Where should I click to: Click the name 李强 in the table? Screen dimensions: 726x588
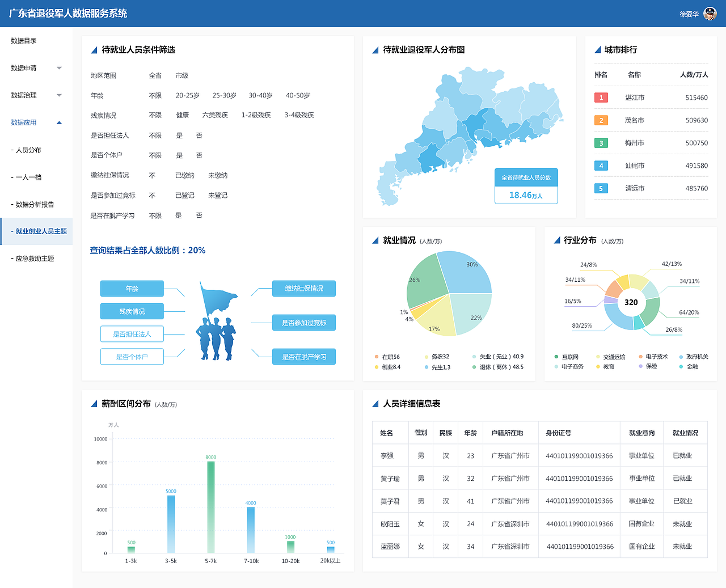[x=387, y=456]
